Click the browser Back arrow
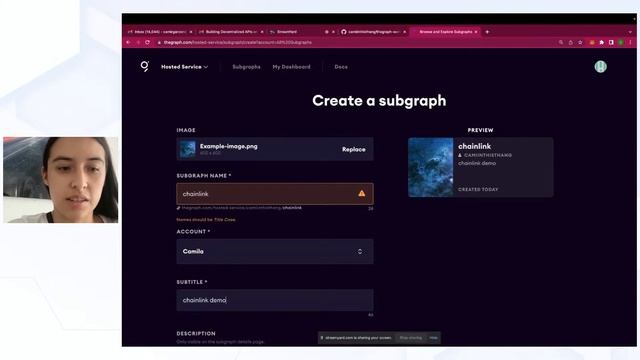 pyautogui.click(x=129, y=42)
